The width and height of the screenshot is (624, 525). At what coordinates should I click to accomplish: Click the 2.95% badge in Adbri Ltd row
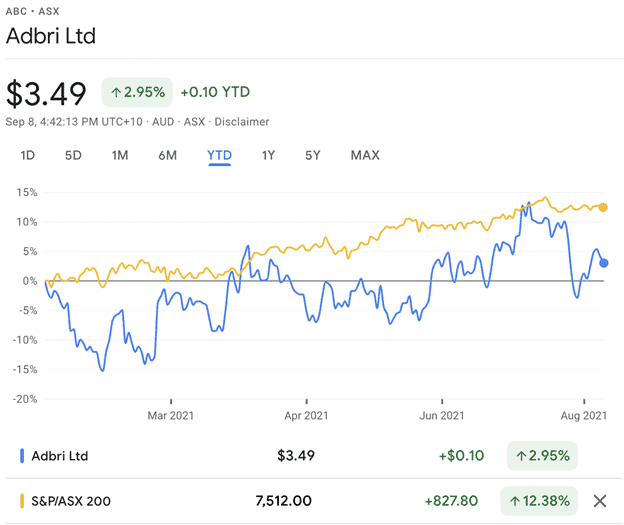542,456
